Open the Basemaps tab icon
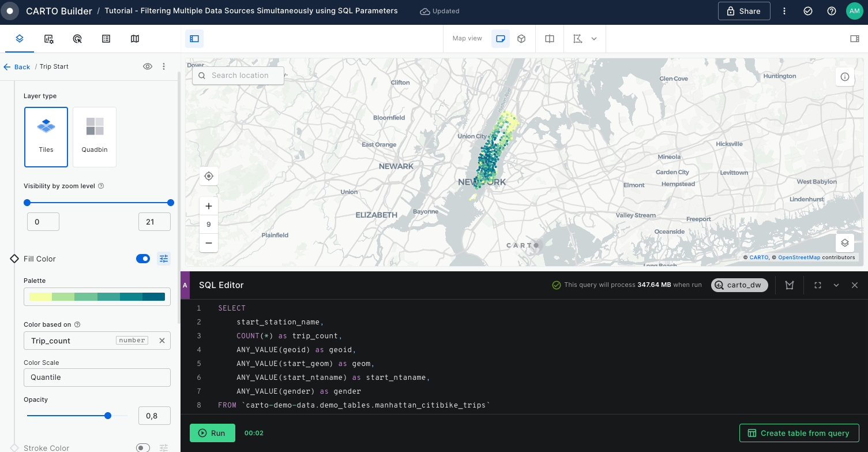868x452 pixels. (135, 39)
